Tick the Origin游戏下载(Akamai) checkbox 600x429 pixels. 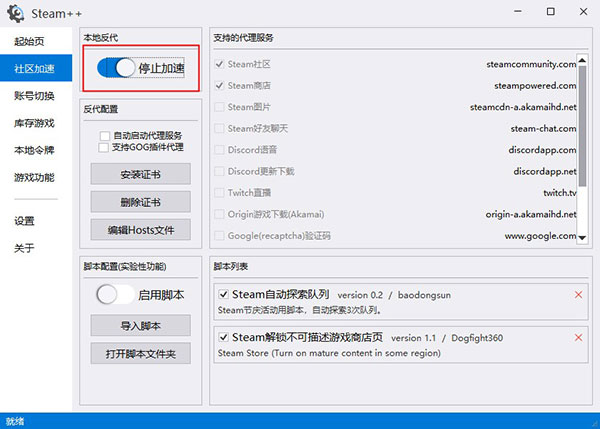pos(219,214)
